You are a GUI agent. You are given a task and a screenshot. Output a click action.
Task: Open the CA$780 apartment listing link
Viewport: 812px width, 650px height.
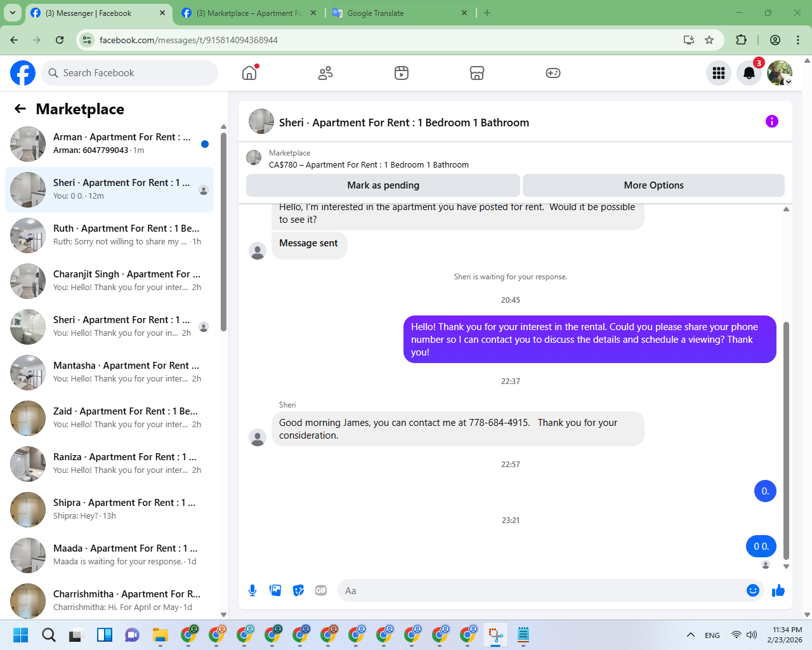point(369,164)
